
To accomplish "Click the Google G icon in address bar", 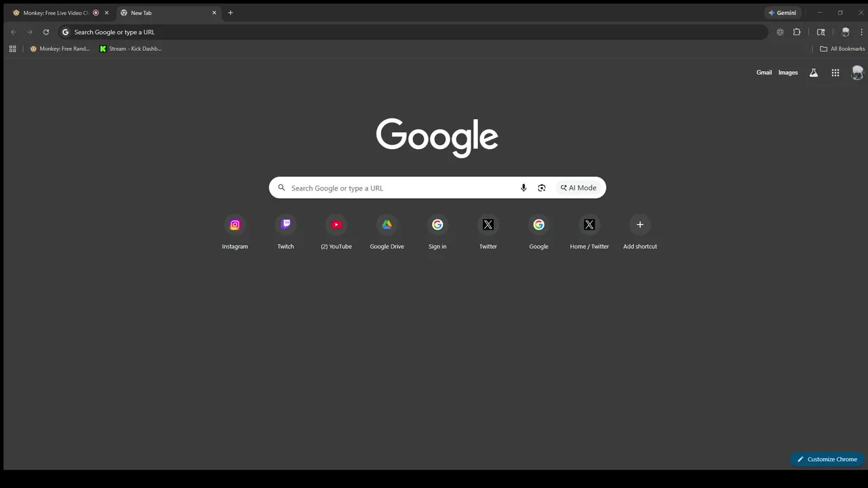I will click(x=66, y=32).
